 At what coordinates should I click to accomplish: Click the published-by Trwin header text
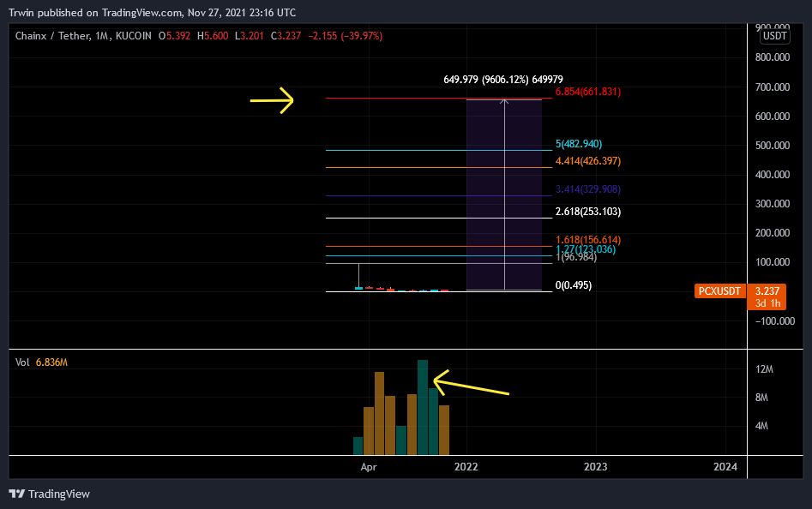click(153, 12)
